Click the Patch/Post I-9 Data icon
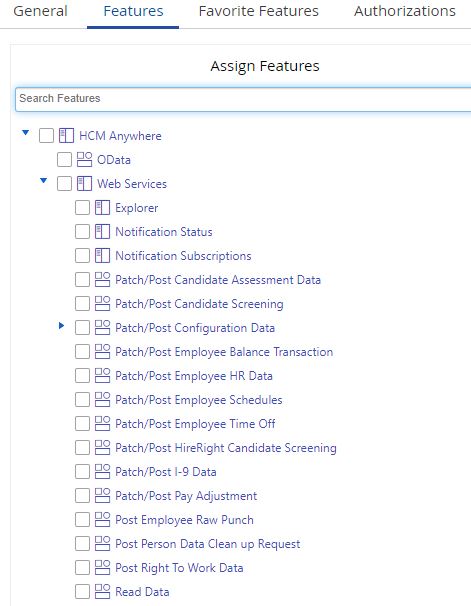Viewport: 471px width, 606px height. click(102, 471)
